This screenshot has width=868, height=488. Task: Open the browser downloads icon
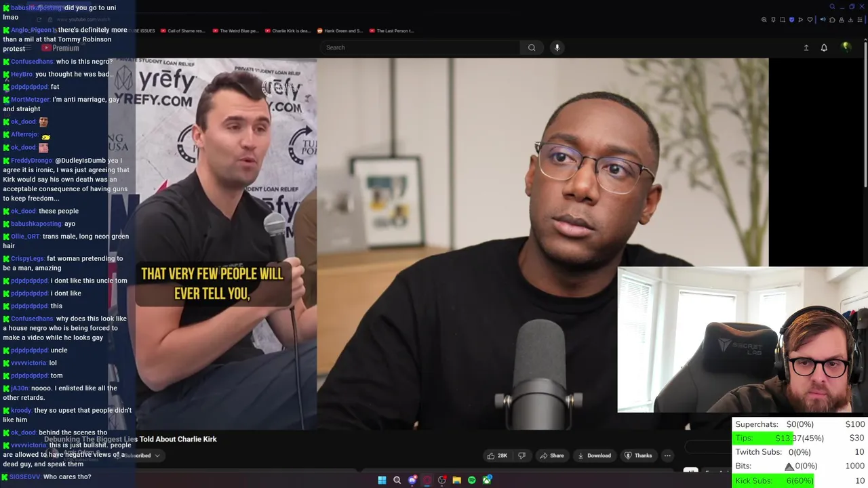(x=850, y=20)
